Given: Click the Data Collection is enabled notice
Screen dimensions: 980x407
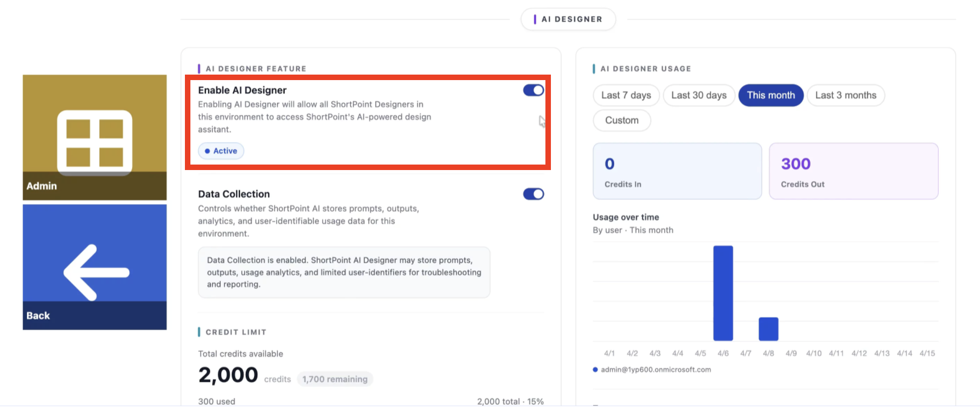Looking at the screenshot, I should [x=344, y=272].
